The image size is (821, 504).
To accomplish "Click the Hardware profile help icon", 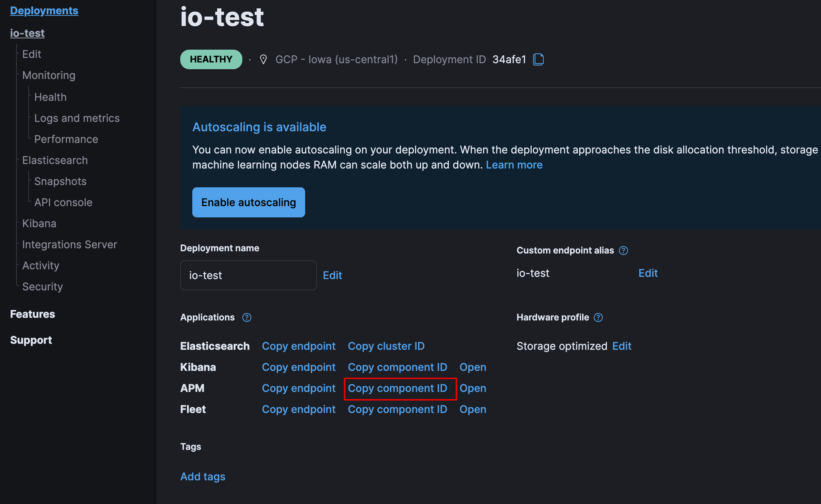I will pos(598,317).
